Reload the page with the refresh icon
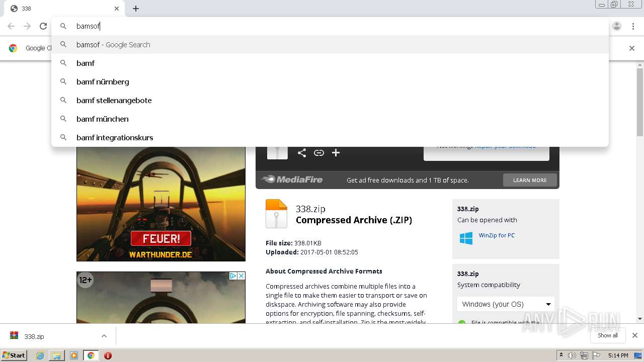Image resolution: width=644 pixels, height=362 pixels. (x=43, y=26)
